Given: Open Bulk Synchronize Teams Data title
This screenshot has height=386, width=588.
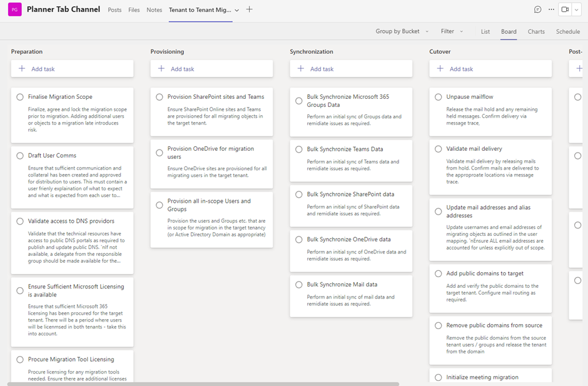Looking at the screenshot, I should pos(345,149).
